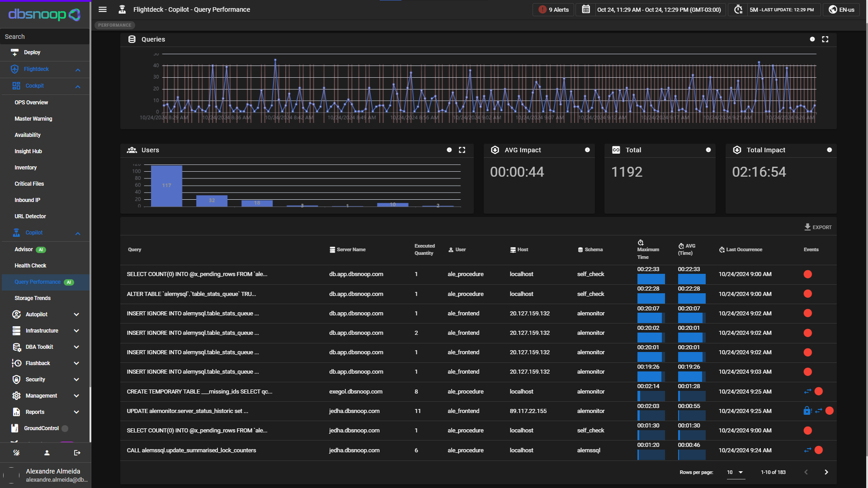The width and height of the screenshot is (868, 488).
Task: Open Inbound IP page
Action: click(x=28, y=200)
